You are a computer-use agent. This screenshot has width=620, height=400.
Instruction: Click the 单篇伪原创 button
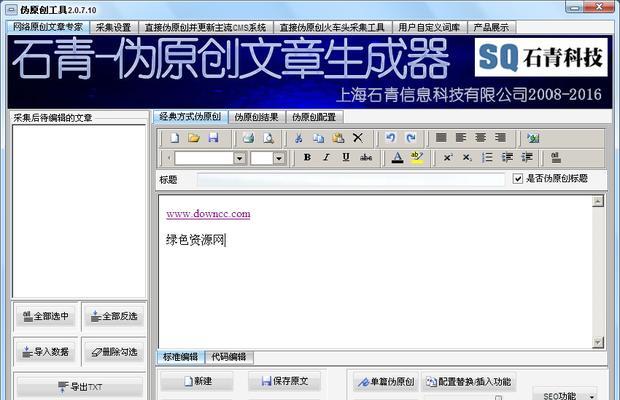pyautogui.click(x=386, y=382)
